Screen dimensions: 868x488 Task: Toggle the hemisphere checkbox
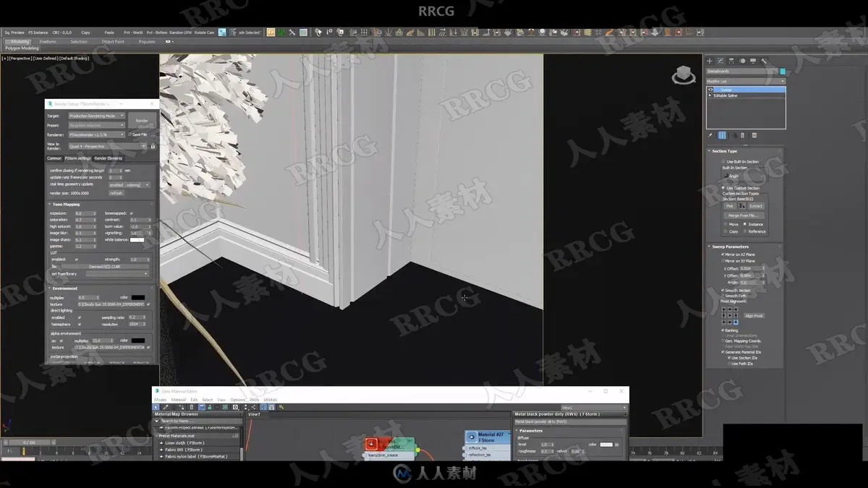coord(80,325)
